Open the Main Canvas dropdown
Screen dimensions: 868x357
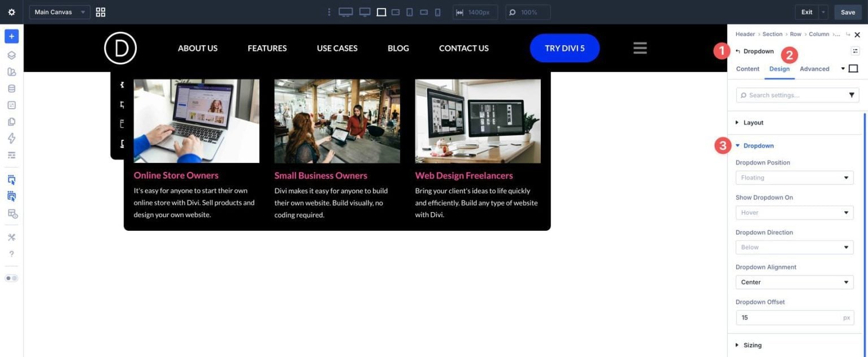pyautogui.click(x=59, y=12)
